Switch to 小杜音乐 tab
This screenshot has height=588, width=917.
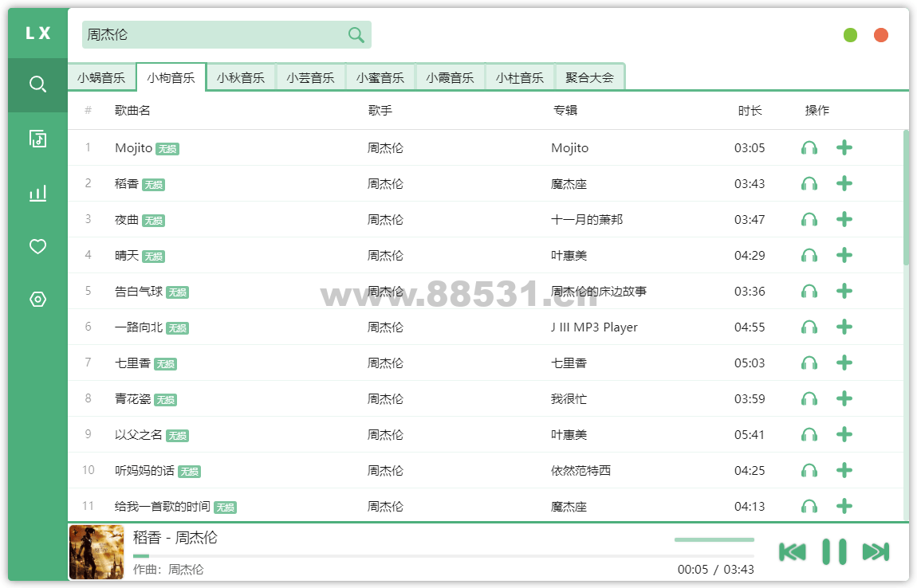click(520, 77)
